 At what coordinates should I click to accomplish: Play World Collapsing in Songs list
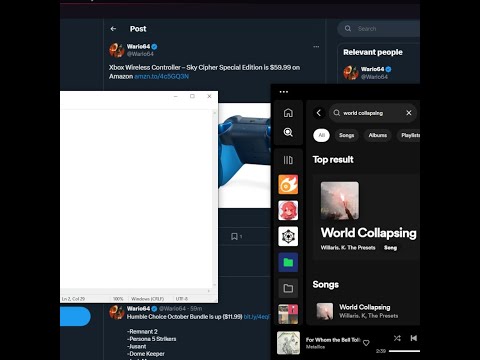[x=365, y=307]
